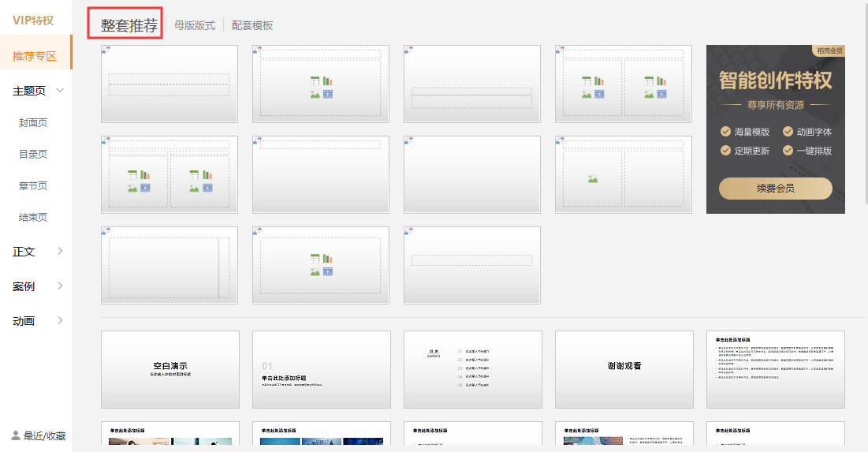
Task: Choose the bulleted text body slide thumbnail
Action: (776, 369)
